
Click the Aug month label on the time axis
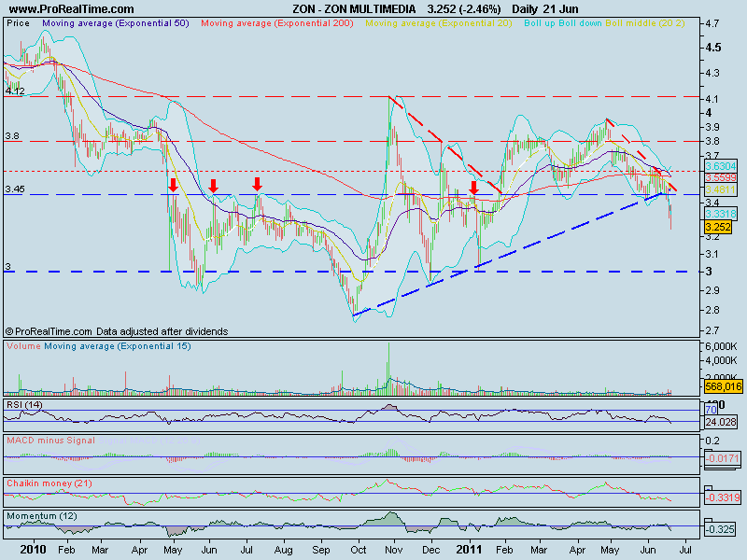click(x=284, y=550)
